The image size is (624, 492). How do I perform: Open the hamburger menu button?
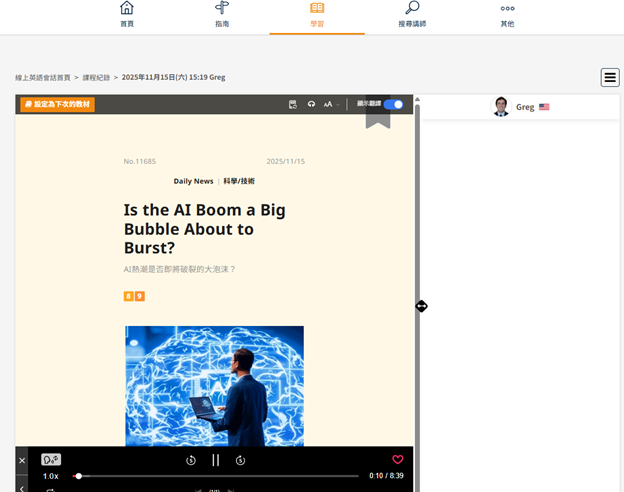tap(609, 77)
